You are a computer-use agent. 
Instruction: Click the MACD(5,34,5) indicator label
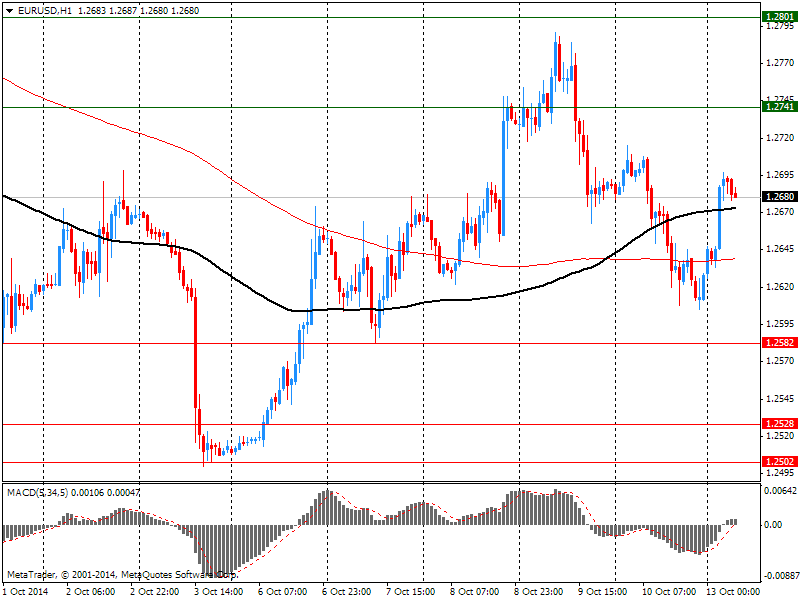37,492
